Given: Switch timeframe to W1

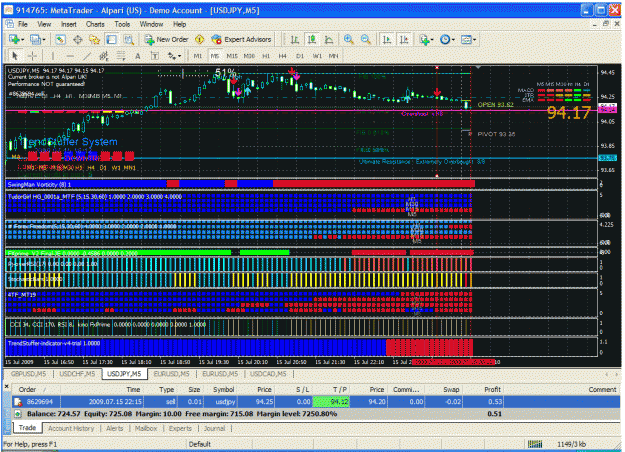Looking at the screenshot, I should 317,56.
